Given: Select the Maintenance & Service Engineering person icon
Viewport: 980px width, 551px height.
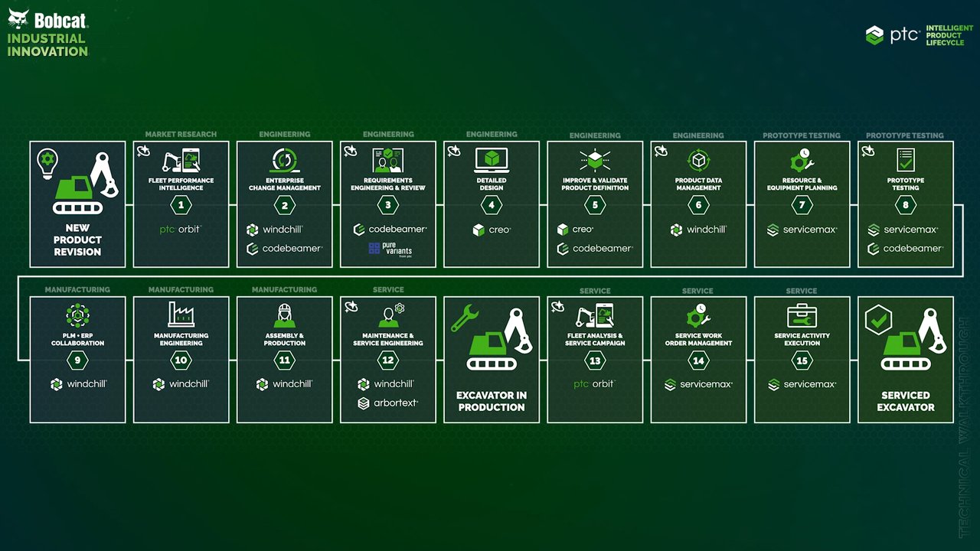Looking at the screenshot, I should (x=390, y=315).
